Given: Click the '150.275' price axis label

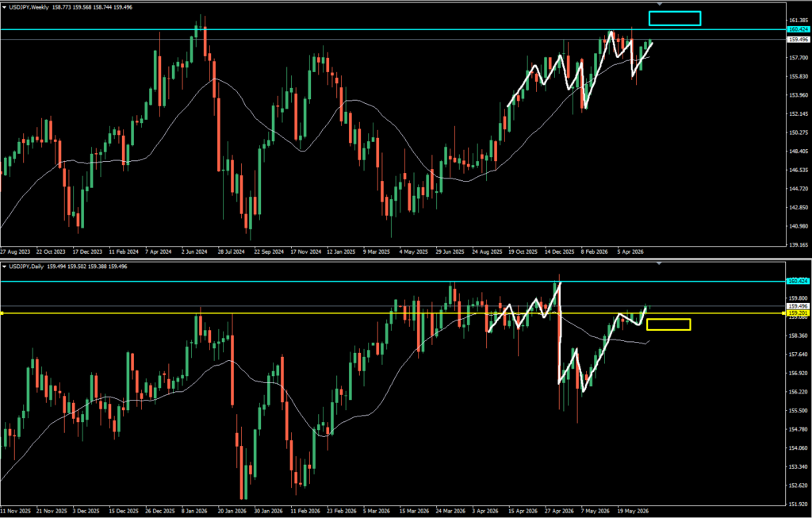Looking at the screenshot, I should [x=799, y=132].
